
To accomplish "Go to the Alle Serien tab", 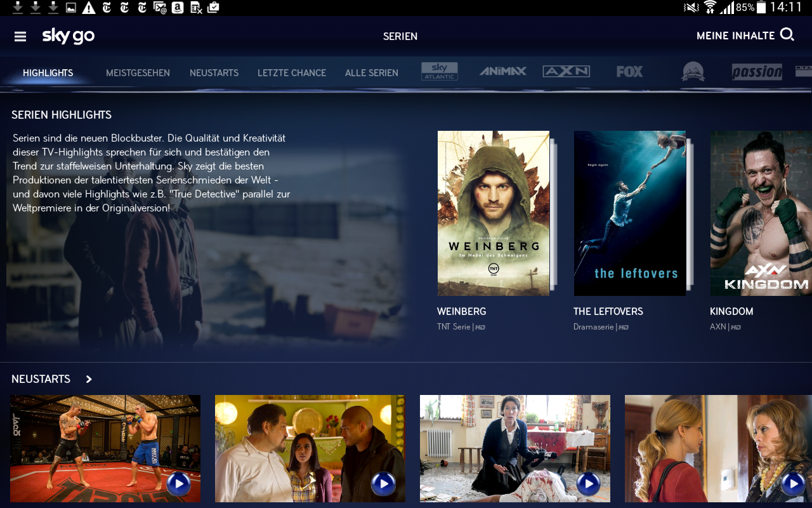I will [372, 73].
